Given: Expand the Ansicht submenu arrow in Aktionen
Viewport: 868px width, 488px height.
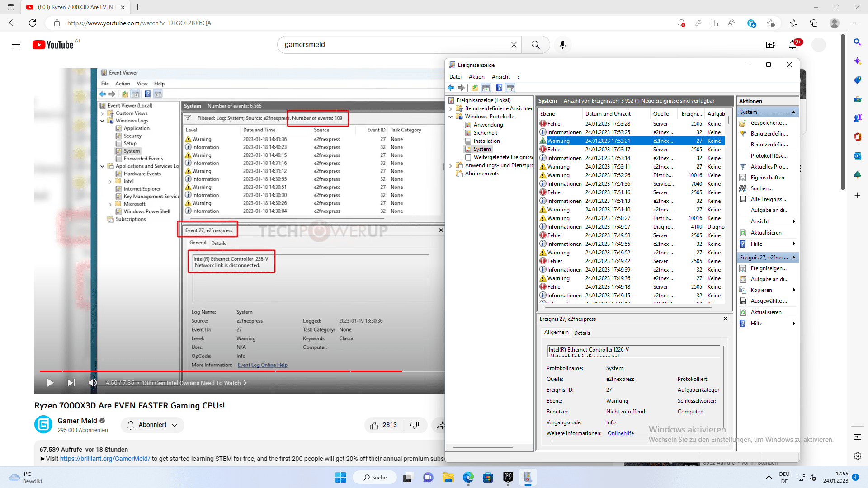Looking at the screenshot, I should tap(794, 221).
